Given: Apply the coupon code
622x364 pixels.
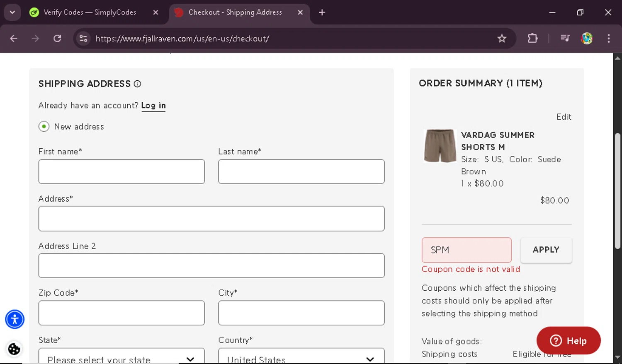Looking at the screenshot, I should click(x=546, y=250).
